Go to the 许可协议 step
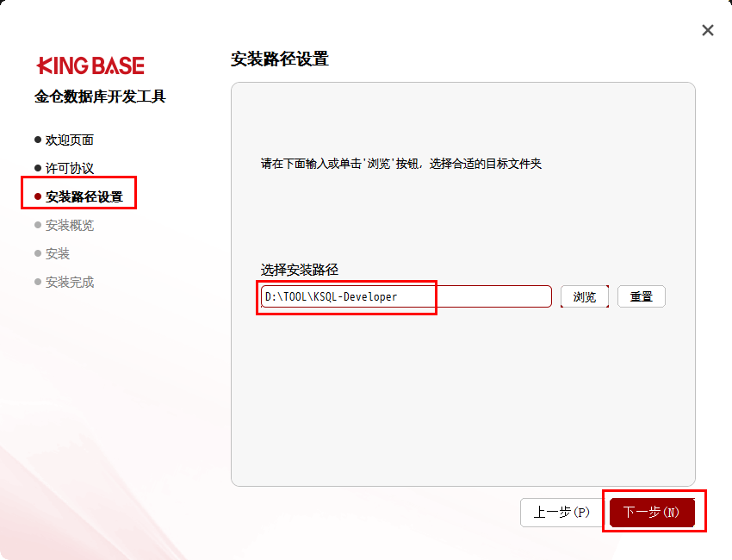The width and height of the screenshot is (732, 560). [70, 168]
